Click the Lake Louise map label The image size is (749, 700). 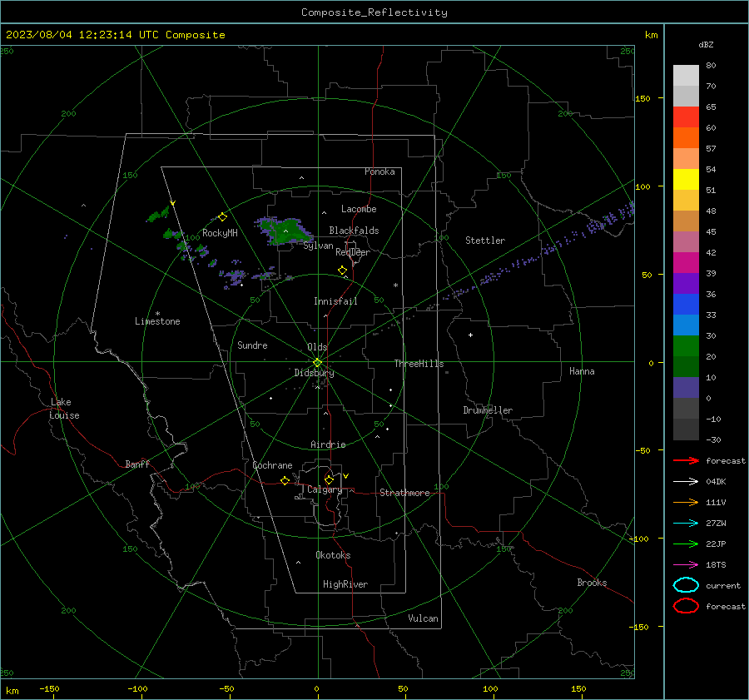click(64, 409)
